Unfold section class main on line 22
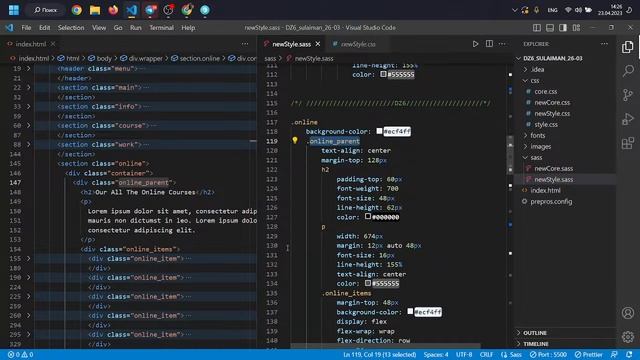640x360 pixels. [x=29, y=87]
